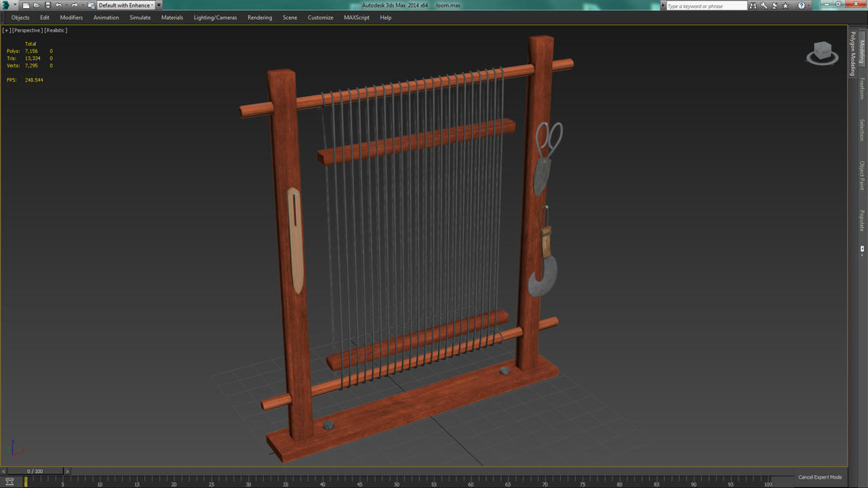Expand Quick Access Toolbar customize arrow

coord(159,5)
